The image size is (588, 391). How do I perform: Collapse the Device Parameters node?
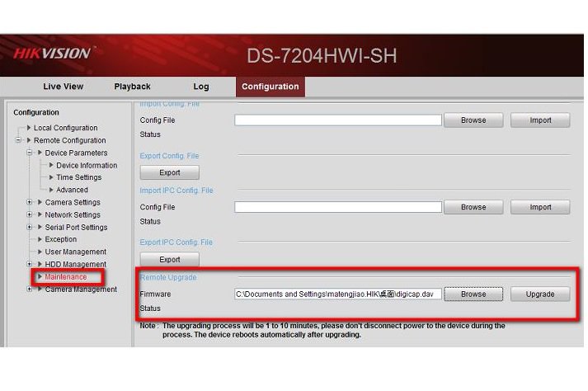pos(29,153)
